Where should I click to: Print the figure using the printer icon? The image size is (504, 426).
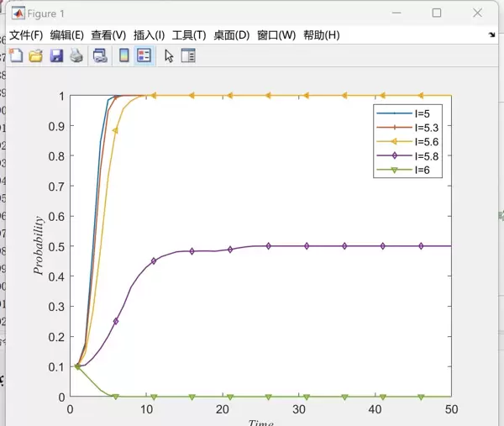(x=76, y=55)
